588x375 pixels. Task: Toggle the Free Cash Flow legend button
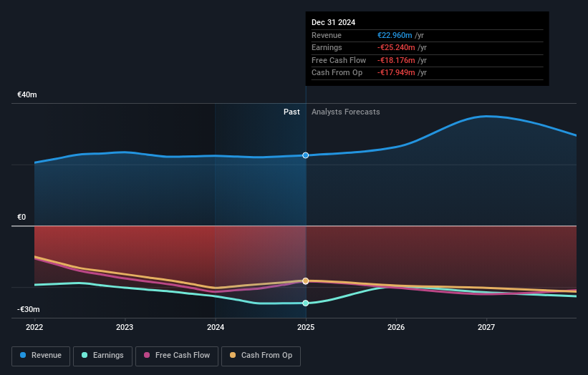click(x=177, y=356)
